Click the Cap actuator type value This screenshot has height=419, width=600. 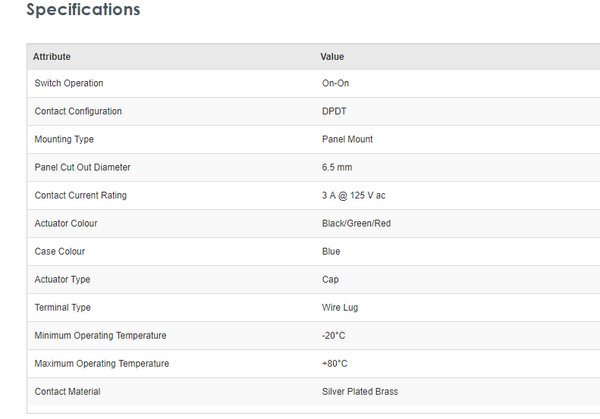(331, 279)
